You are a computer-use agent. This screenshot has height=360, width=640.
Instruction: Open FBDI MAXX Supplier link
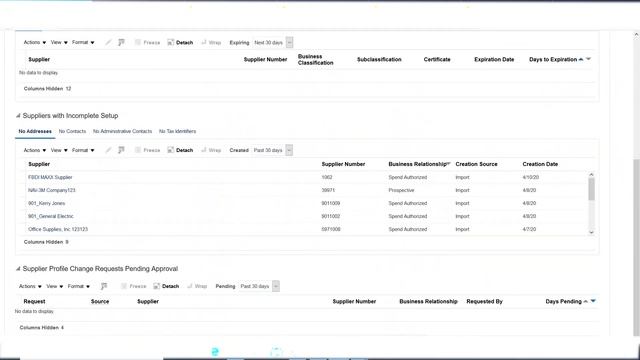(50, 178)
